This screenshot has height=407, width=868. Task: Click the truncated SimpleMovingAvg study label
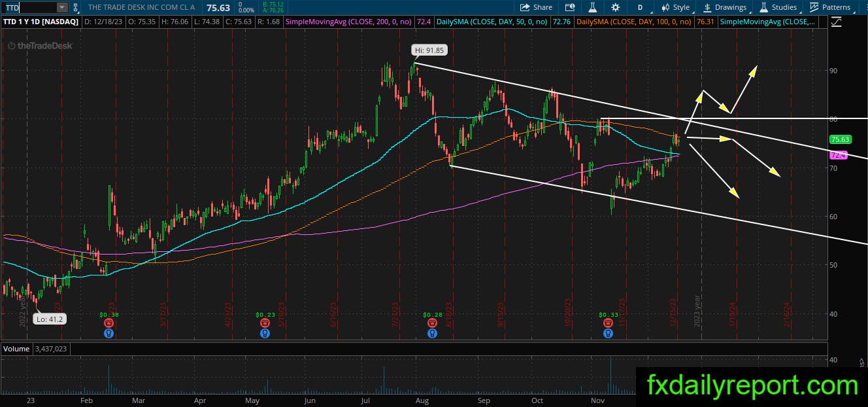click(x=768, y=22)
